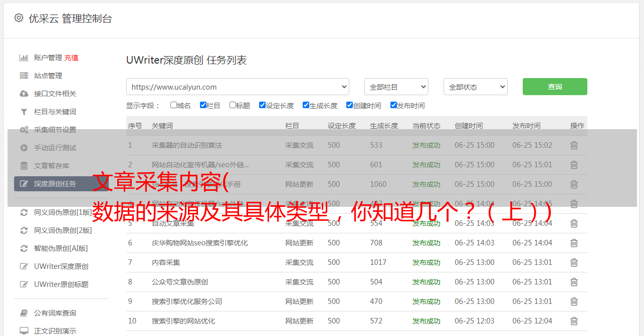Delete row 1 using its trash icon
The width and height of the screenshot is (644, 336).
click(x=574, y=145)
